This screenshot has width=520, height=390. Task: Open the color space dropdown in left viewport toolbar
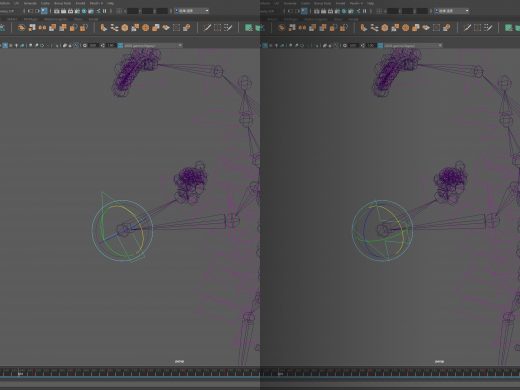pyautogui.click(x=153, y=45)
